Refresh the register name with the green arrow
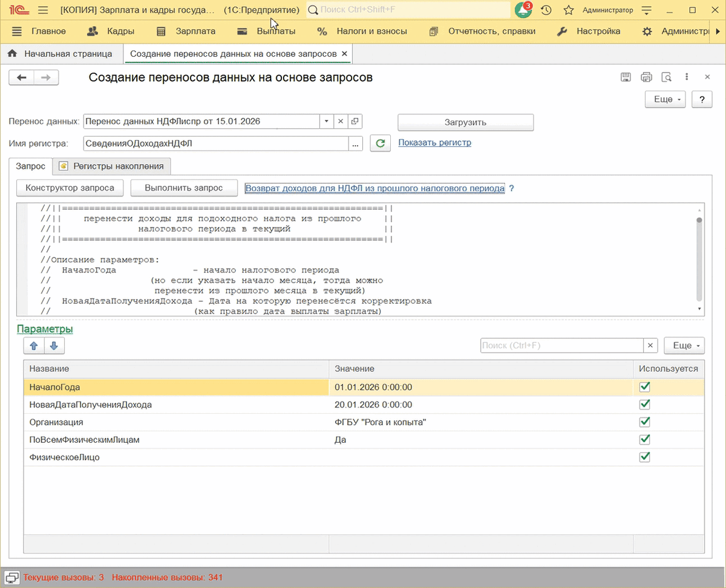This screenshot has height=588, width=726. [380, 143]
